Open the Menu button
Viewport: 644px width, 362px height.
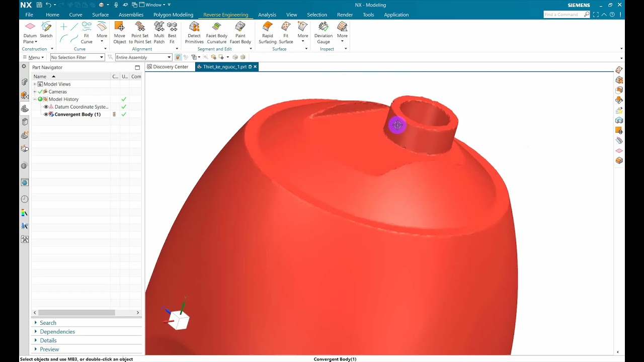pyautogui.click(x=34, y=57)
